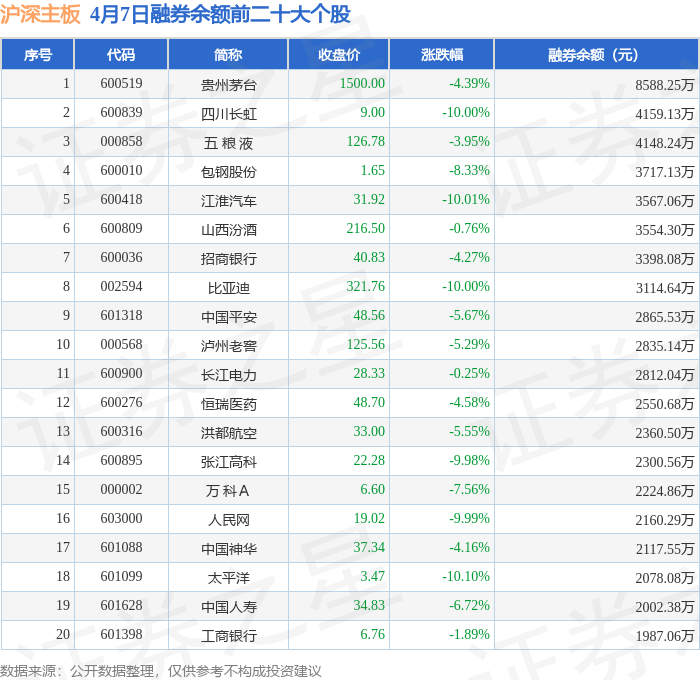Click the 代码 column header
This screenshot has width=700, height=680.
pyautogui.click(x=121, y=54)
